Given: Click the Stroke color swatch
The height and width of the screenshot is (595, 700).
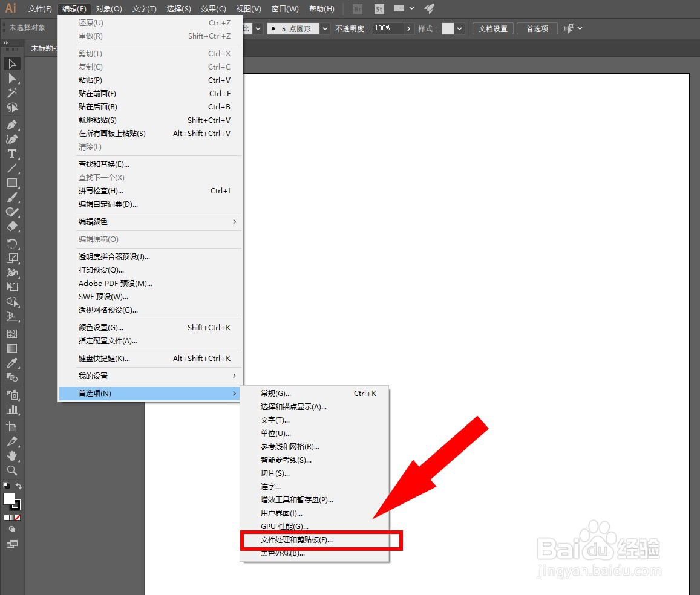Looking at the screenshot, I should click(16, 505).
